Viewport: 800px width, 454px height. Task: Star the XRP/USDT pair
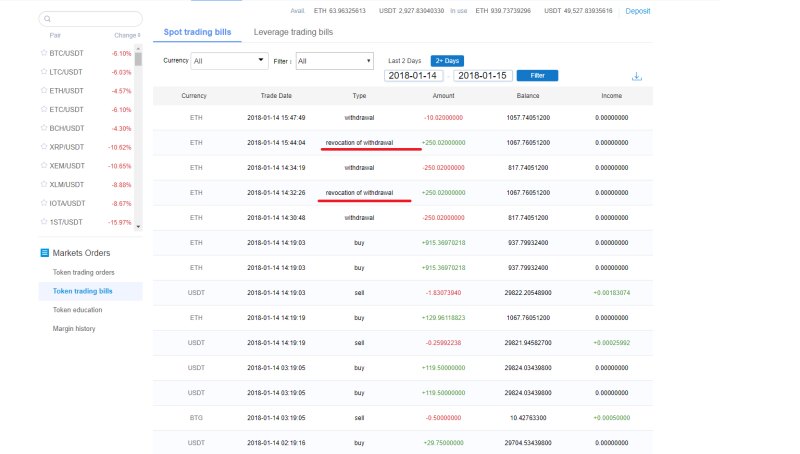click(x=43, y=147)
